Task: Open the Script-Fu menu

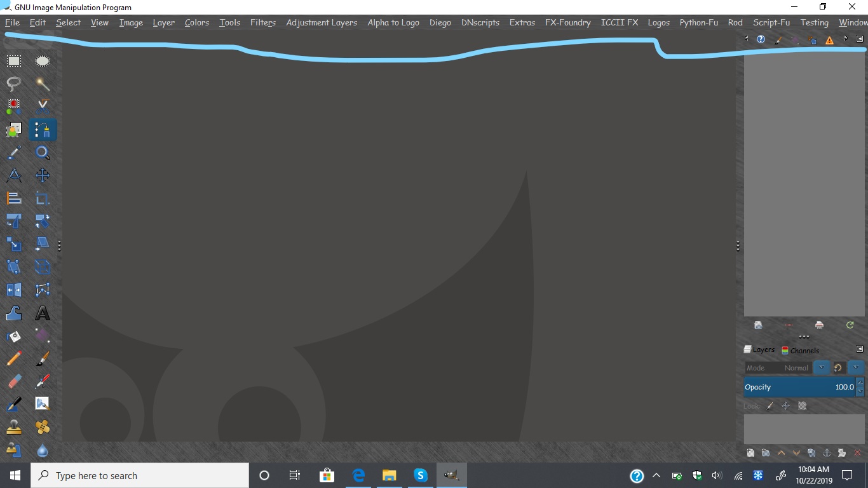Action: click(771, 22)
